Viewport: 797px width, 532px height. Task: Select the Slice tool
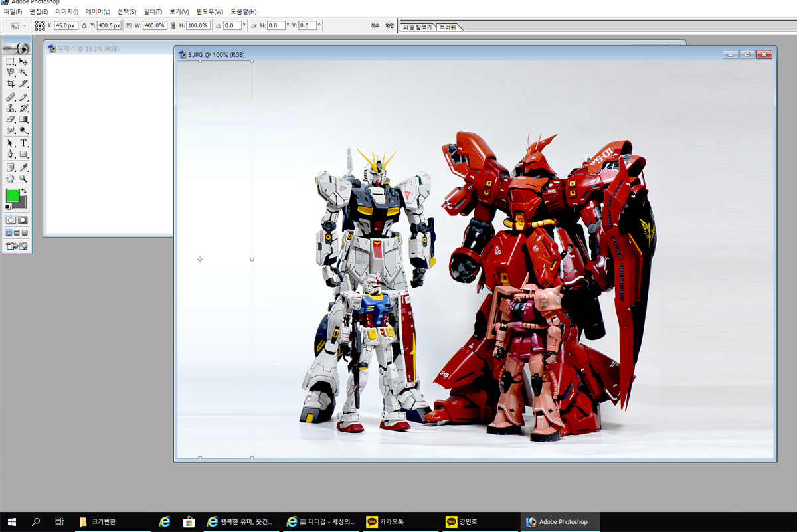click(x=23, y=84)
